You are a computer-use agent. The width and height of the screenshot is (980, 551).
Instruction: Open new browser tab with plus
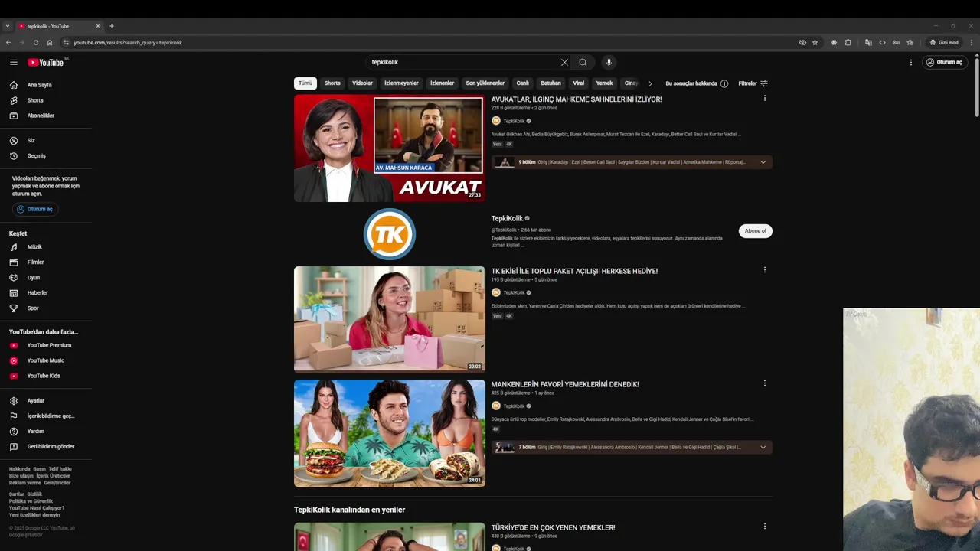112,26
